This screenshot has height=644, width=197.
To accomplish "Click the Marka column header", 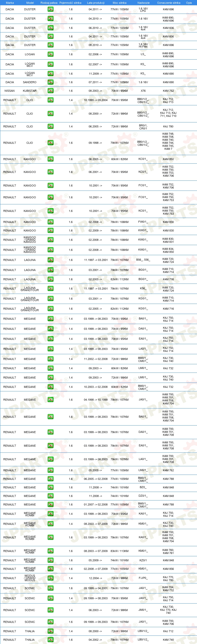I will coord(10,3).
